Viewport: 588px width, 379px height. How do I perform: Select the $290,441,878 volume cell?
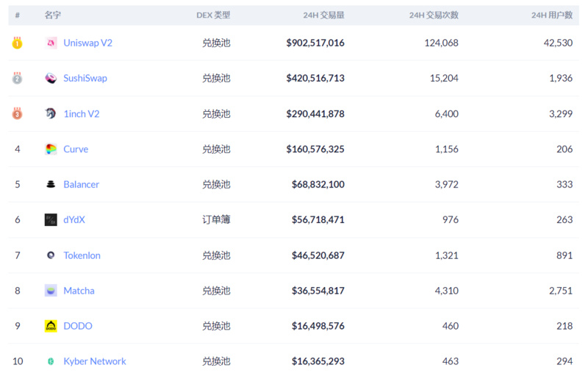315,114
